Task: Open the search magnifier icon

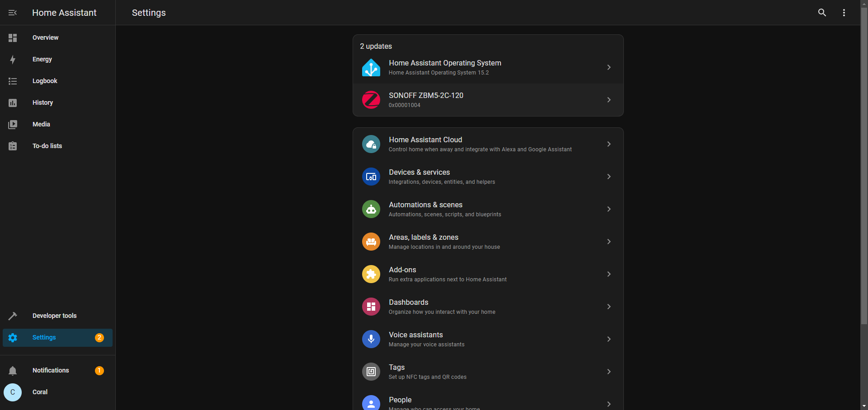Action: click(x=822, y=13)
